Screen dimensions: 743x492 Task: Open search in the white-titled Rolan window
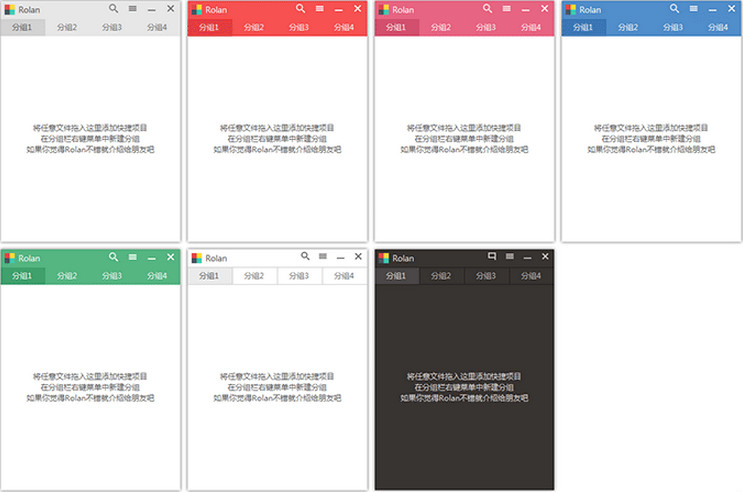[x=305, y=256]
